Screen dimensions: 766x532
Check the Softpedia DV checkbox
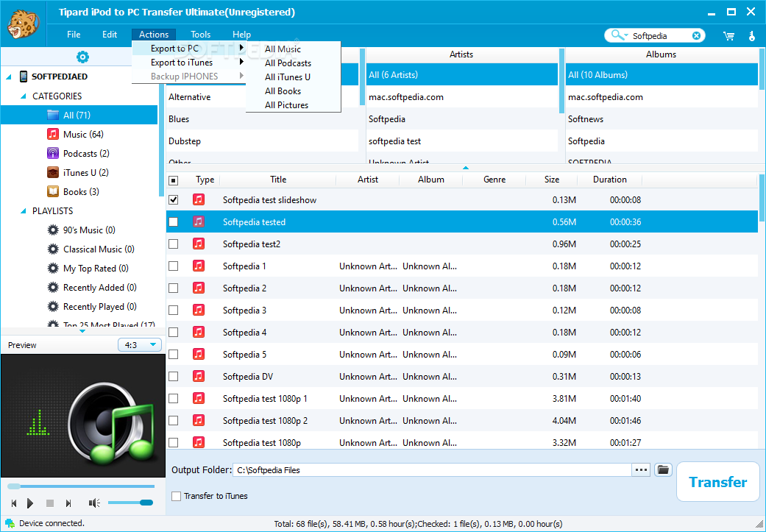click(174, 376)
